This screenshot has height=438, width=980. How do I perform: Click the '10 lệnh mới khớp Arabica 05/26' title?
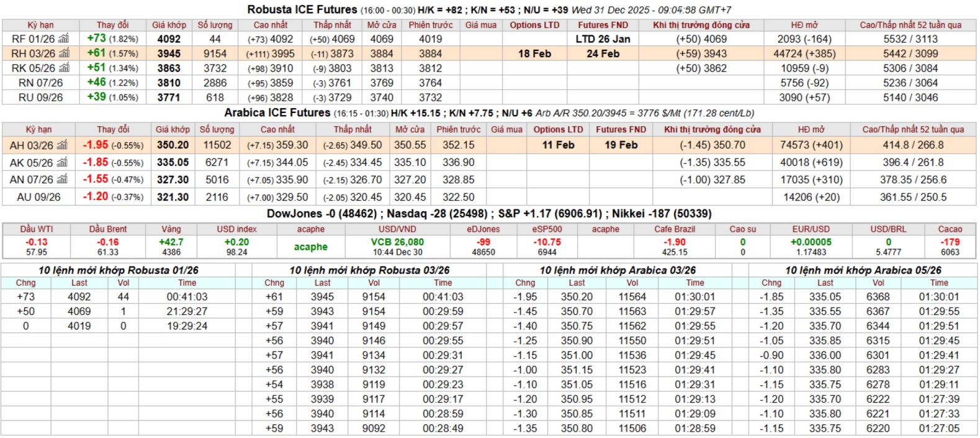coord(863,270)
